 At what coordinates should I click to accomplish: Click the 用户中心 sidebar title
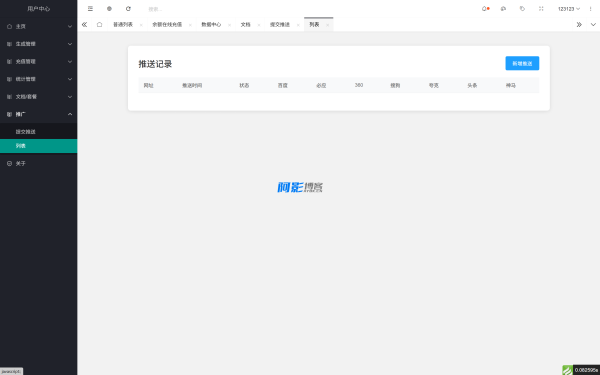39,8
